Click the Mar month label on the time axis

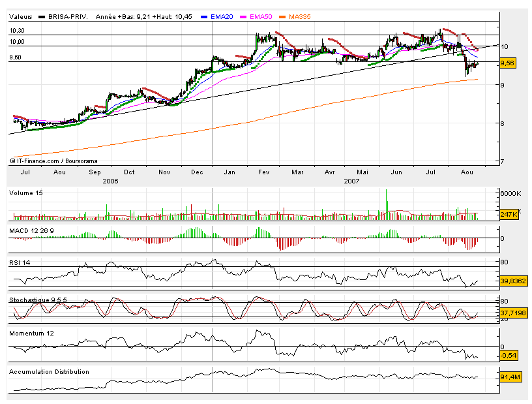coord(297,172)
